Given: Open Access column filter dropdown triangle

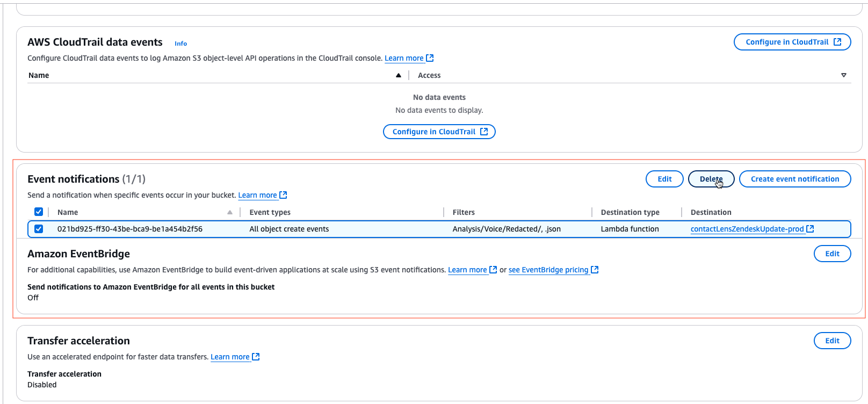Looking at the screenshot, I should tap(843, 75).
